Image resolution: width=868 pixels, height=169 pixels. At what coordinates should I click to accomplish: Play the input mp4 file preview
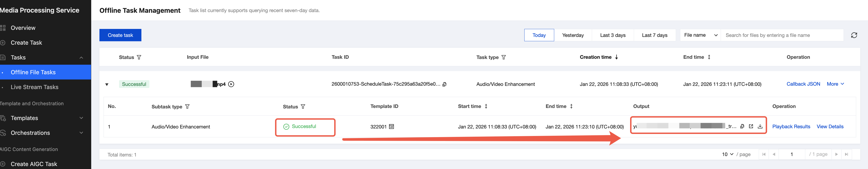coord(231,84)
